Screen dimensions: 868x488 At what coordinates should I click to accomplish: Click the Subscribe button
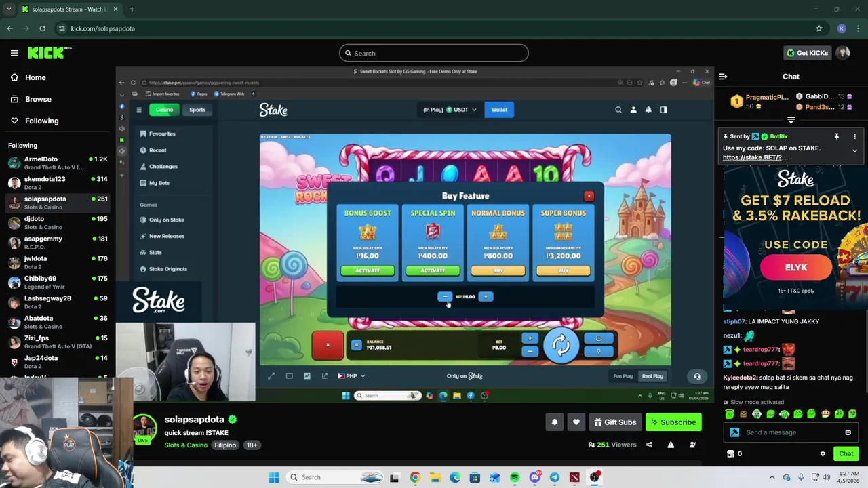(x=673, y=422)
